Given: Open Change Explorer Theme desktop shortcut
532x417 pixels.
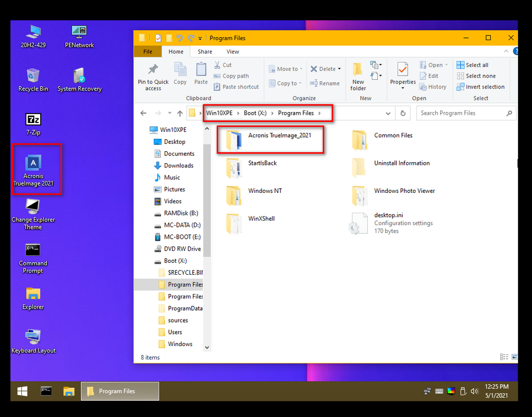Looking at the screenshot, I should point(33,214).
